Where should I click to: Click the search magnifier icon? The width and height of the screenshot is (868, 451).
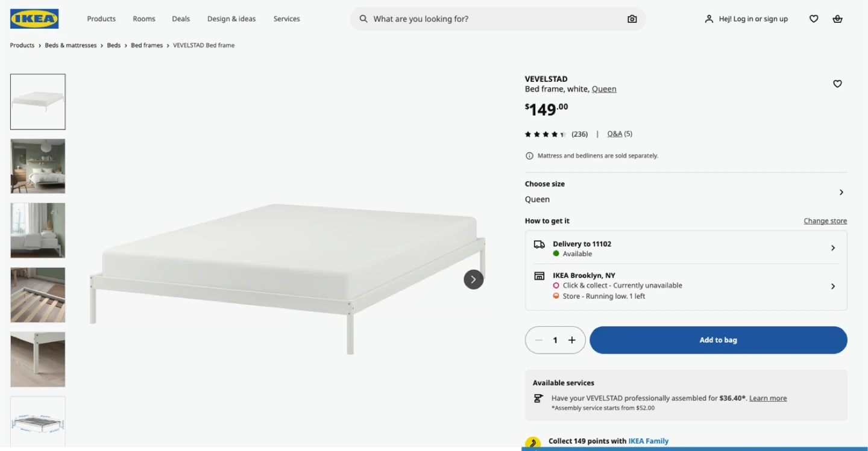(x=363, y=19)
